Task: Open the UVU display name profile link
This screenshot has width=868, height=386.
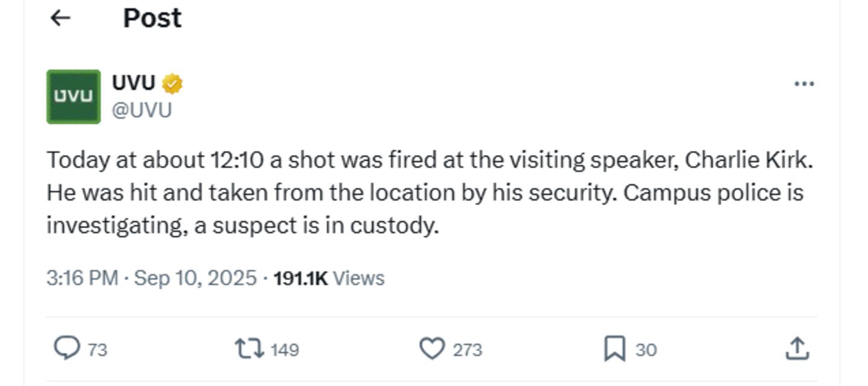Action: (134, 83)
